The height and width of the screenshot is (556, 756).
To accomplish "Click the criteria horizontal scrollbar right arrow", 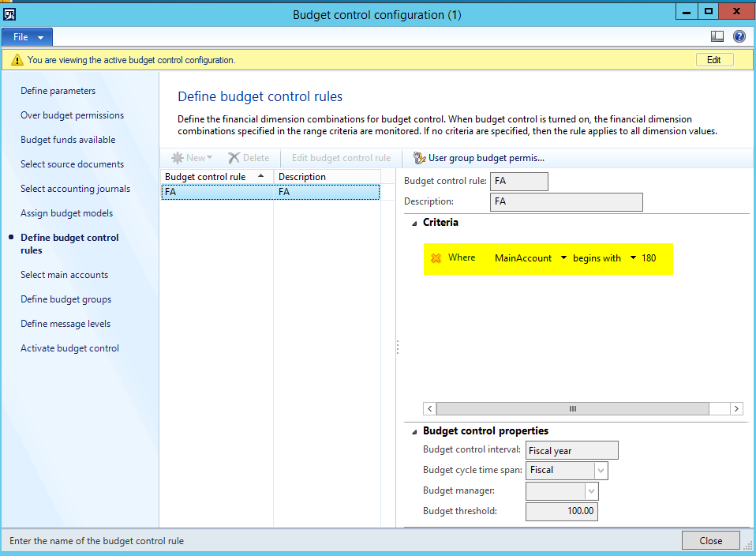I will [736, 408].
